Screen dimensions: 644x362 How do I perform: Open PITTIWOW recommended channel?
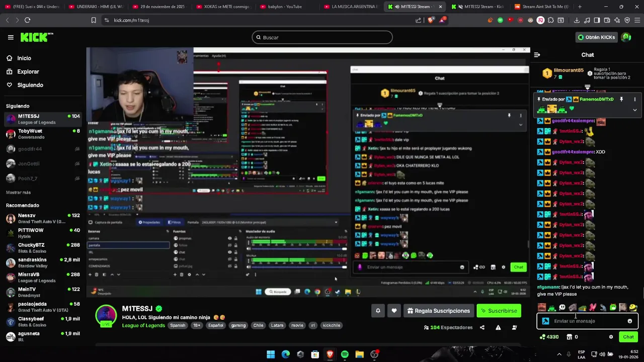[43, 233]
